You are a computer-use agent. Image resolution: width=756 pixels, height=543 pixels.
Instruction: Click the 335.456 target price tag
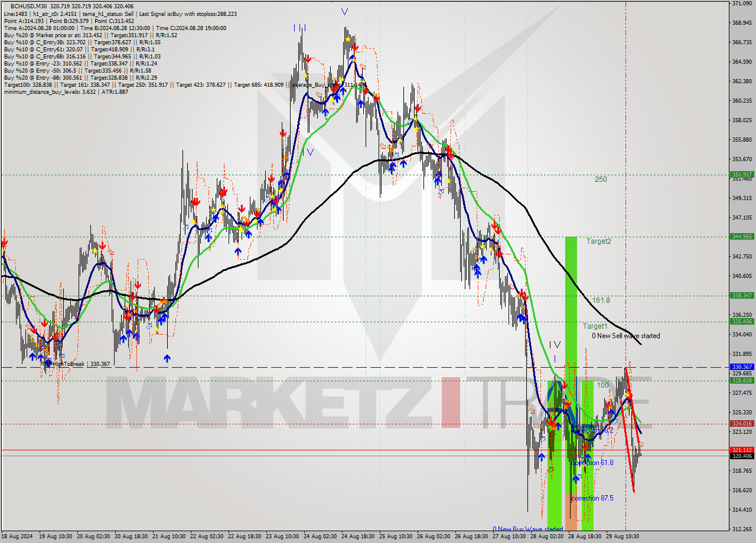point(742,322)
